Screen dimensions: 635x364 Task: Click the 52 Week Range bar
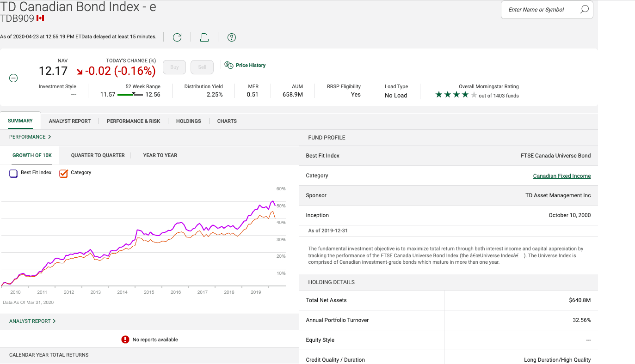tap(130, 95)
